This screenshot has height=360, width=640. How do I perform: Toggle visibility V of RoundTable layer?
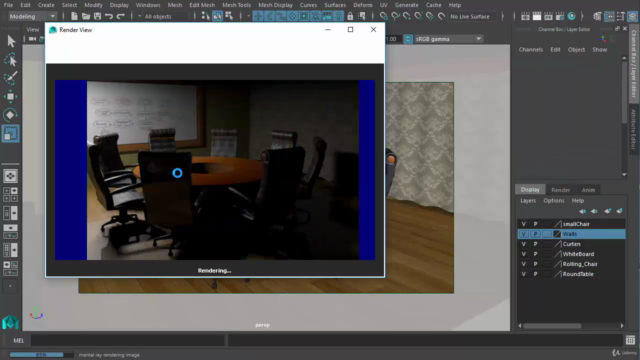(x=523, y=274)
